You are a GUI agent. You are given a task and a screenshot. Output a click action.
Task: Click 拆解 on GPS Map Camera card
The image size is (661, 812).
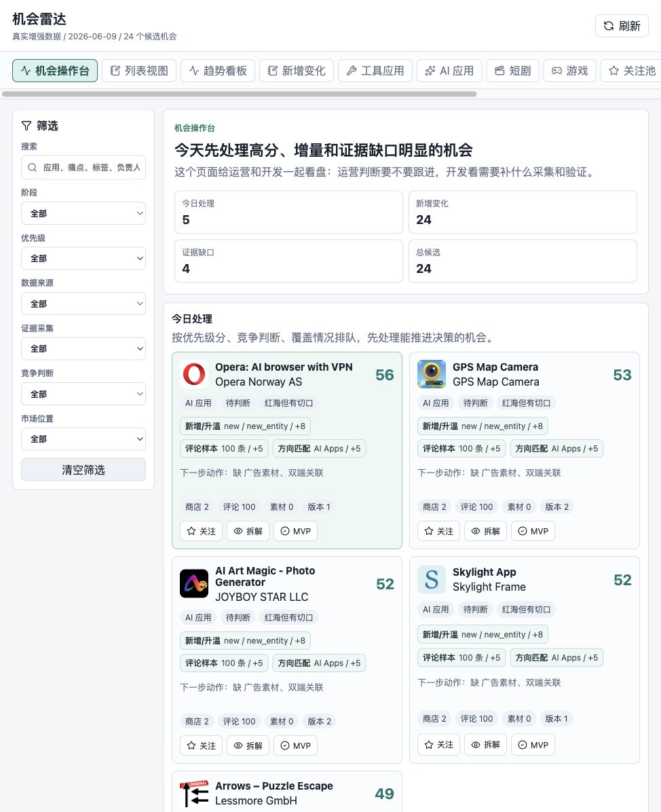(x=485, y=531)
